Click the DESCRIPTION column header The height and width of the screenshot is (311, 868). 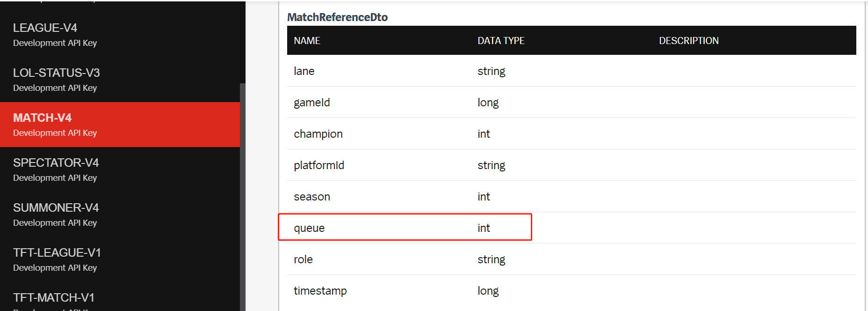click(x=688, y=40)
